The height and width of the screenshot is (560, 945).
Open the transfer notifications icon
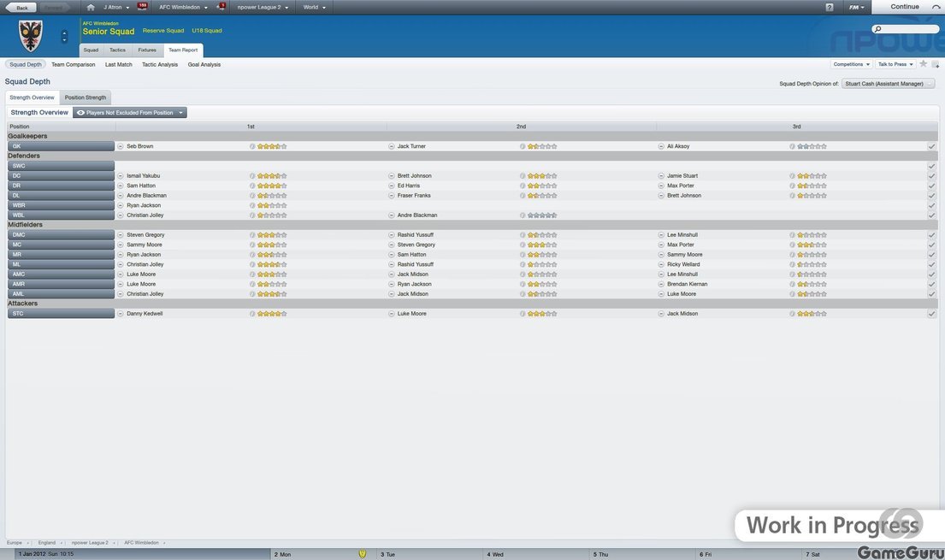pos(221,7)
